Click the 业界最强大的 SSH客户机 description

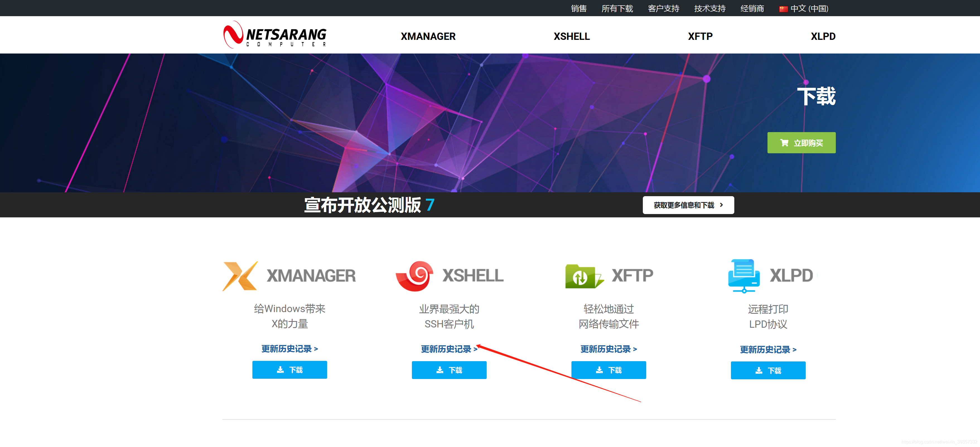pyautogui.click(x=449, y=316)
